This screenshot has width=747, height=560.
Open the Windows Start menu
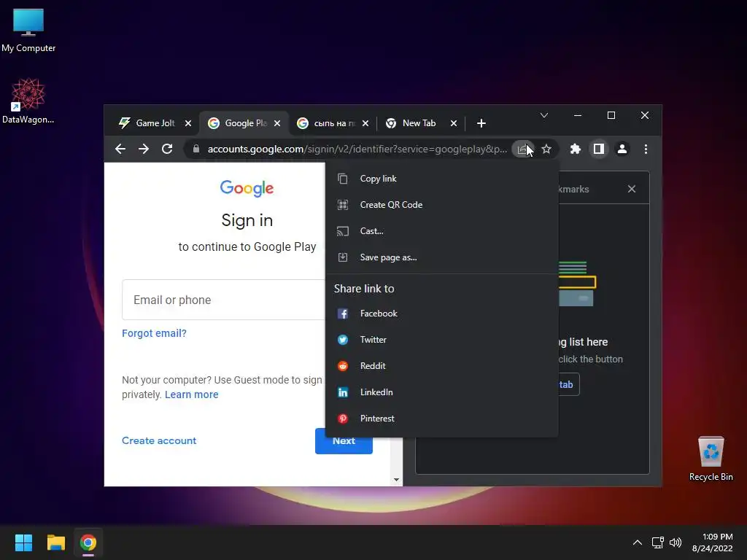[x=23, y=542]
